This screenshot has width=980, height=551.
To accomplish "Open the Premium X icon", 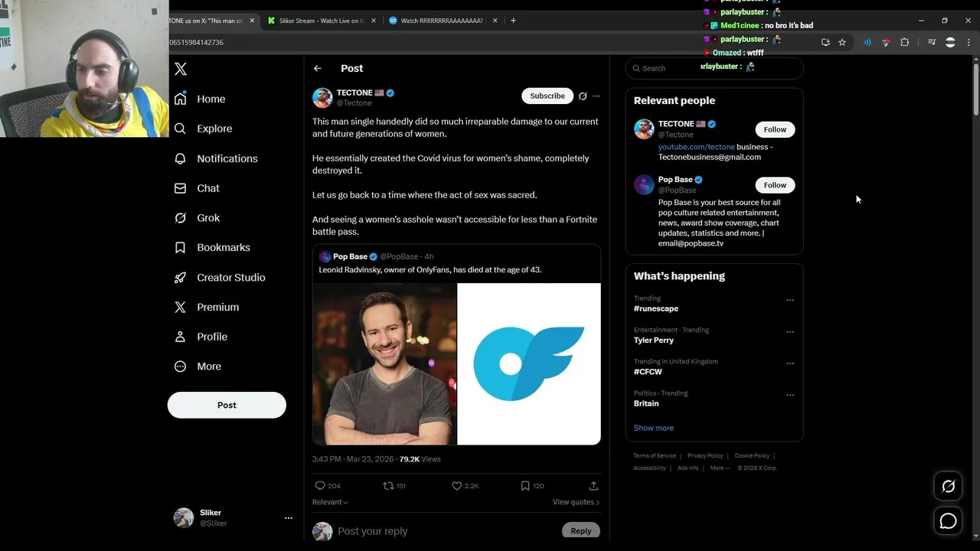I will point(180,307).
